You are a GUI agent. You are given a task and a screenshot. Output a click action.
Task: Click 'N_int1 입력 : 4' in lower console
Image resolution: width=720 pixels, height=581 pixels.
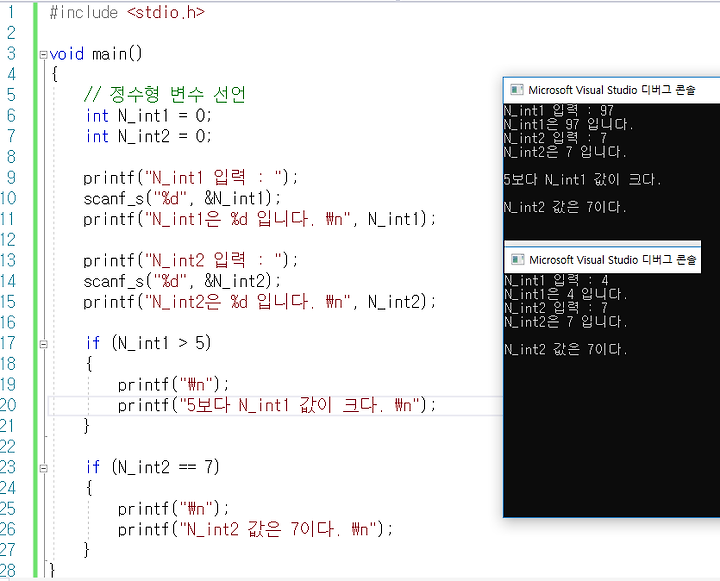point(556,281)
